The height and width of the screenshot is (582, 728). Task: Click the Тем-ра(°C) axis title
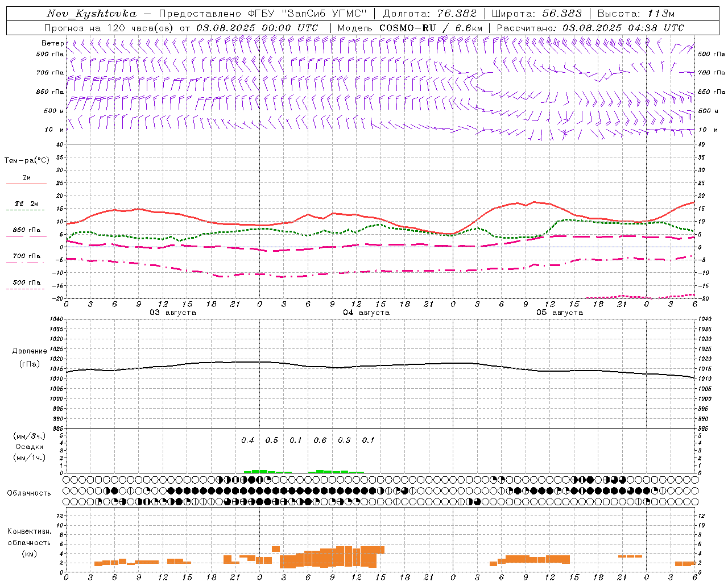click(x=27, y=161)
